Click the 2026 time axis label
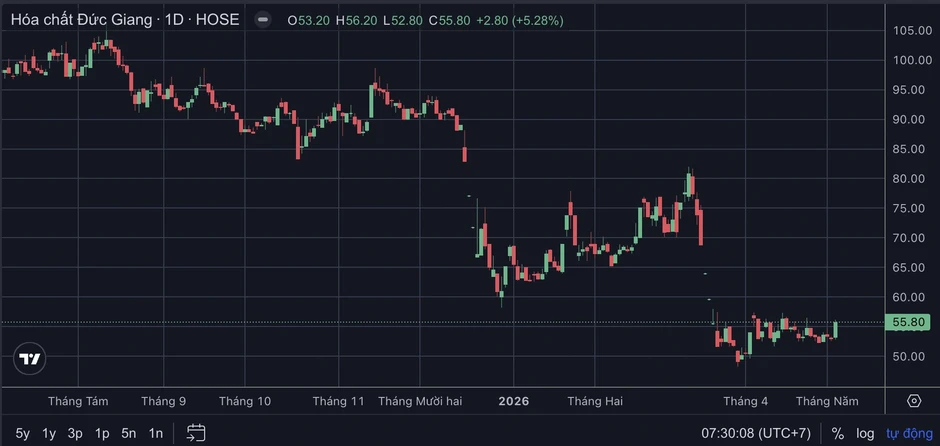This screenshot has height=446, width=940. point(514,401)
